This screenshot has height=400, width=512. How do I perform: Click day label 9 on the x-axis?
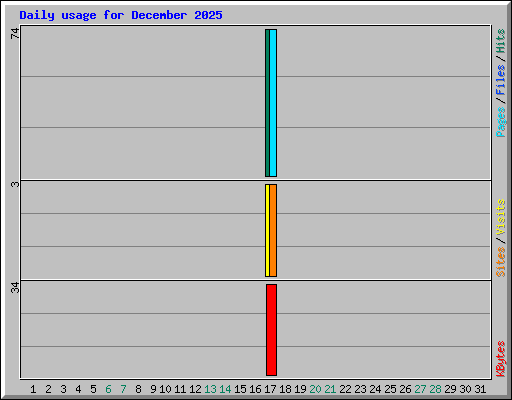[153, 389]
